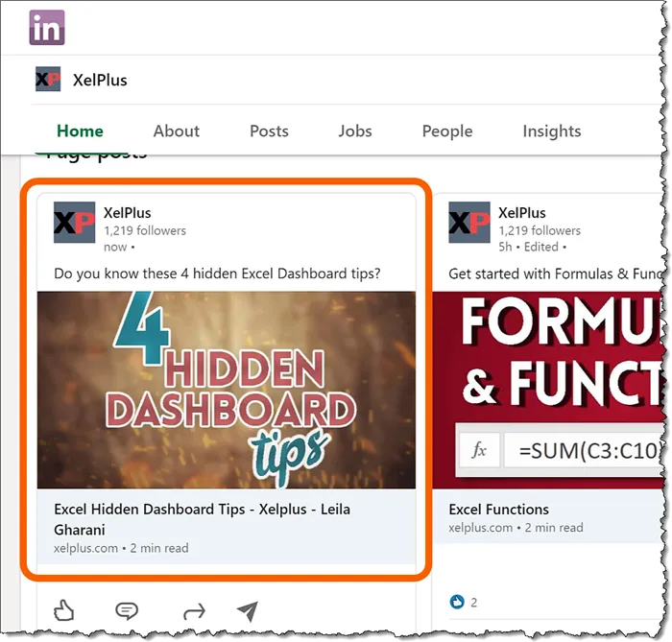Viewport: 672px width, 642px height.
Task: Like the Excel Dashboard tips post
Action: pos(64,610)
